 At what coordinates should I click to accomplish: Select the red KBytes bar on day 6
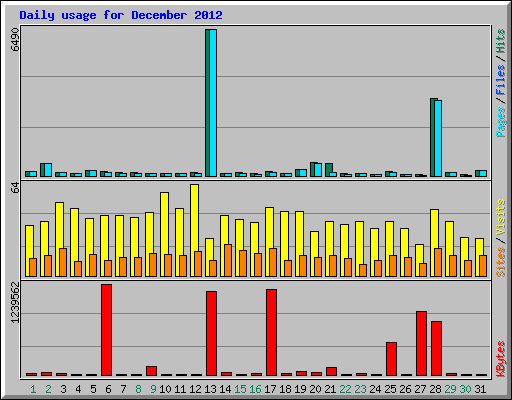pos(106,330)
